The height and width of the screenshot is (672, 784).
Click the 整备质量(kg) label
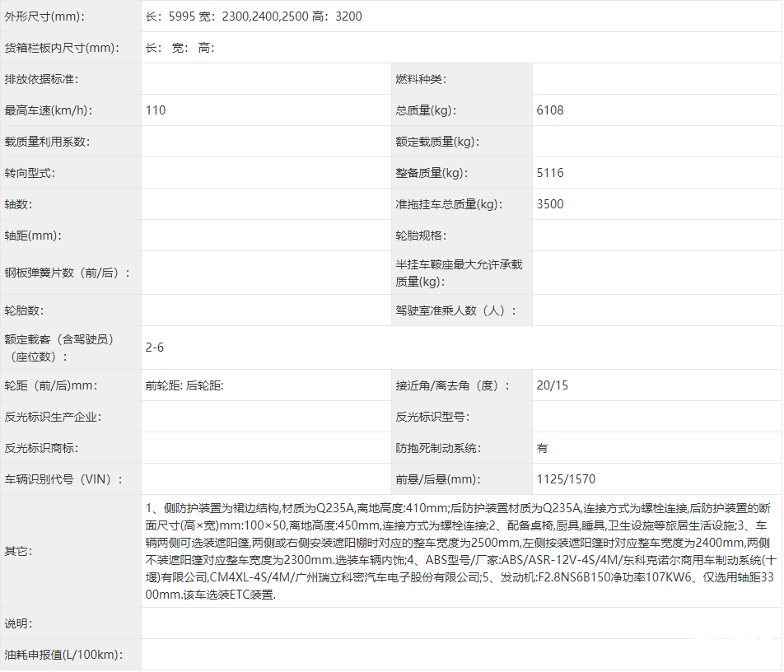432,174
